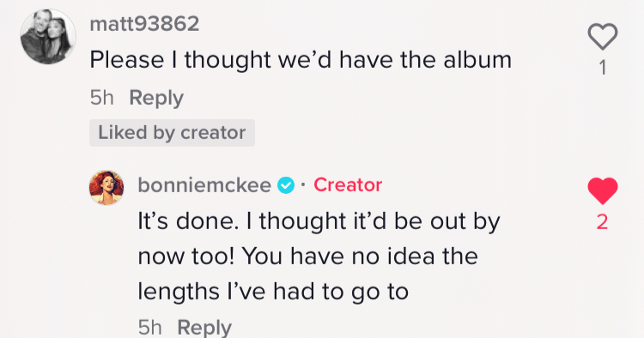
Task: Click the line 'It's done. I thought it'd be out by'
Action: pos(319,221)
